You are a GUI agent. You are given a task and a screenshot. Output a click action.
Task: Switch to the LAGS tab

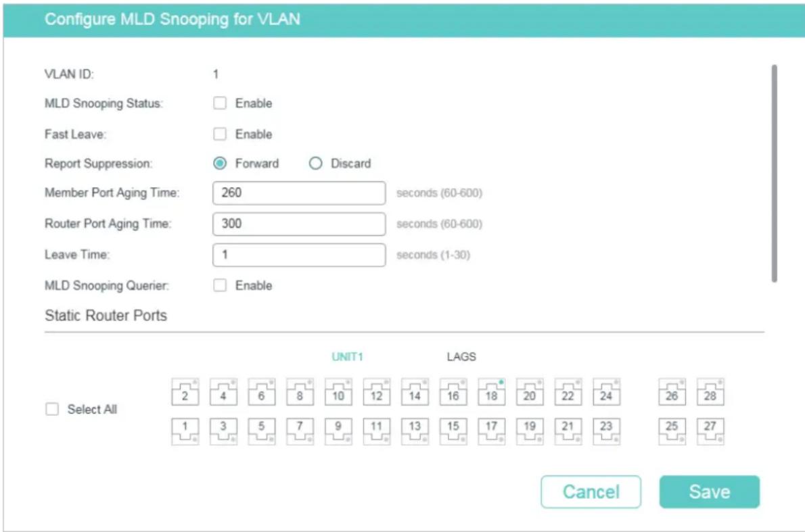(x=461, y=356)
